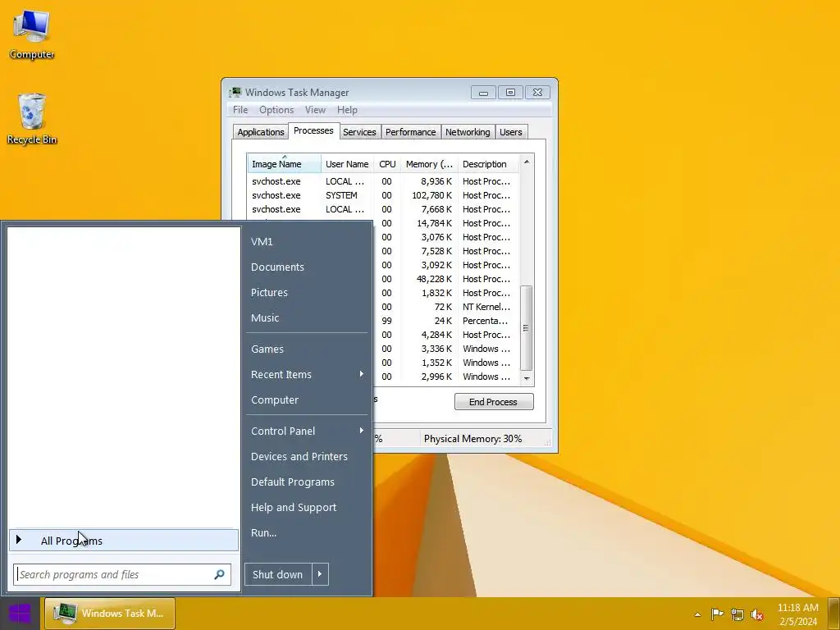The width and height of the screenshot is (840, 630).
Task: Click the Shut down button
Action: (278, 574)
